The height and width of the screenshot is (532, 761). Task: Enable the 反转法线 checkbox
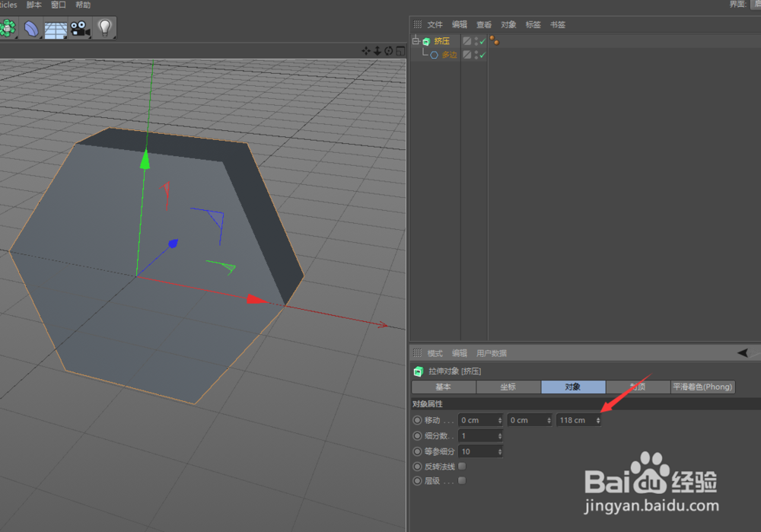coord(462,467)
